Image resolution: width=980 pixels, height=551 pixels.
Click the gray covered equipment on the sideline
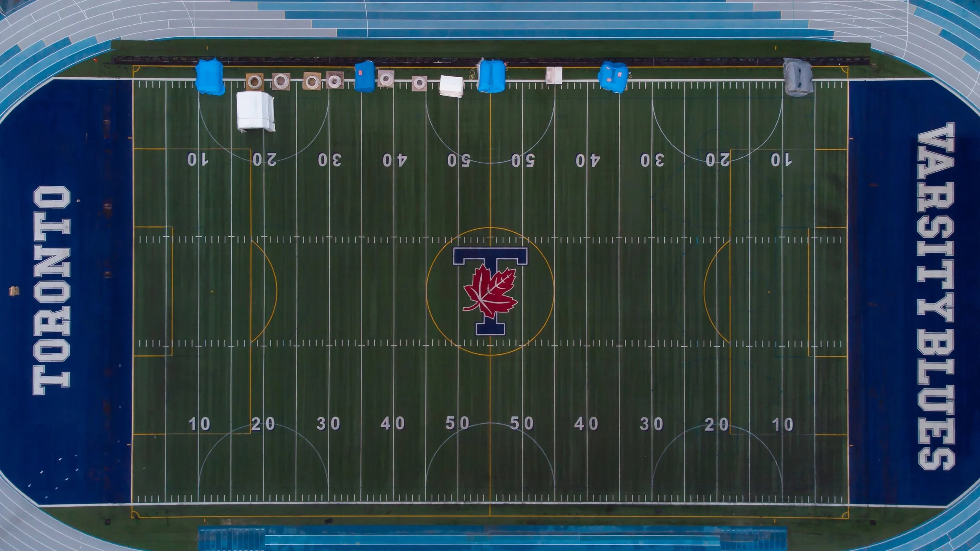click(x=798, y=77)
